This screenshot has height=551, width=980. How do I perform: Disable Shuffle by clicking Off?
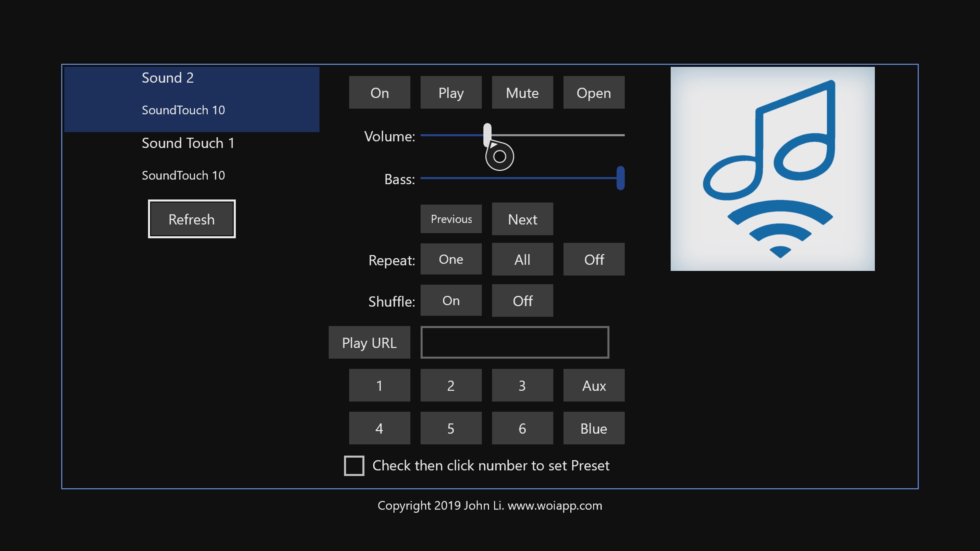(x=522, y=300)
